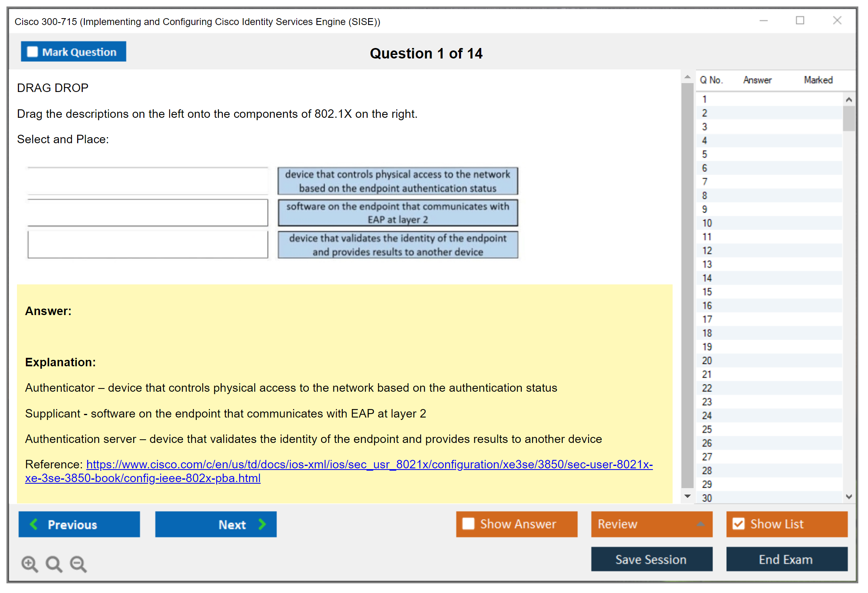The height and width of the screenshot is (593, 868).
Task: Click the left chevron on Previous button
Action: [34, 524]
